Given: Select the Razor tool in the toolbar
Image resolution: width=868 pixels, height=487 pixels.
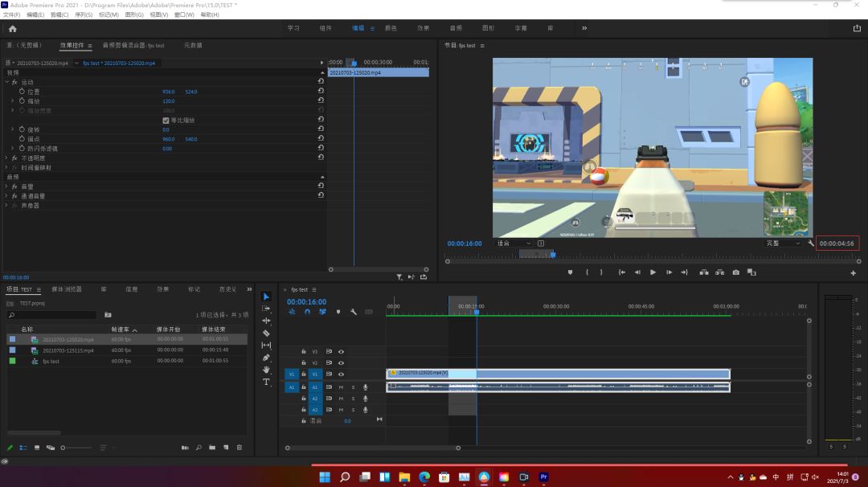Looking at the screenshot, I should coord(267,334).
